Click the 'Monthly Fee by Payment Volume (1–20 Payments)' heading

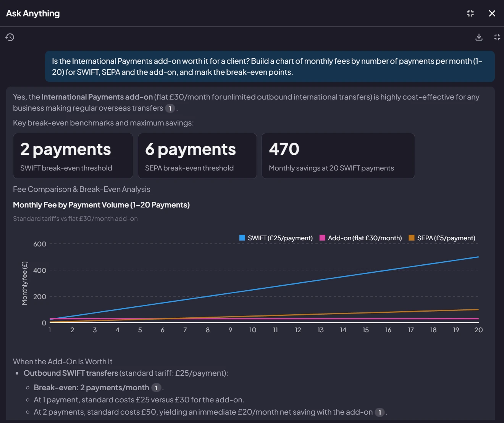[101, 205]
